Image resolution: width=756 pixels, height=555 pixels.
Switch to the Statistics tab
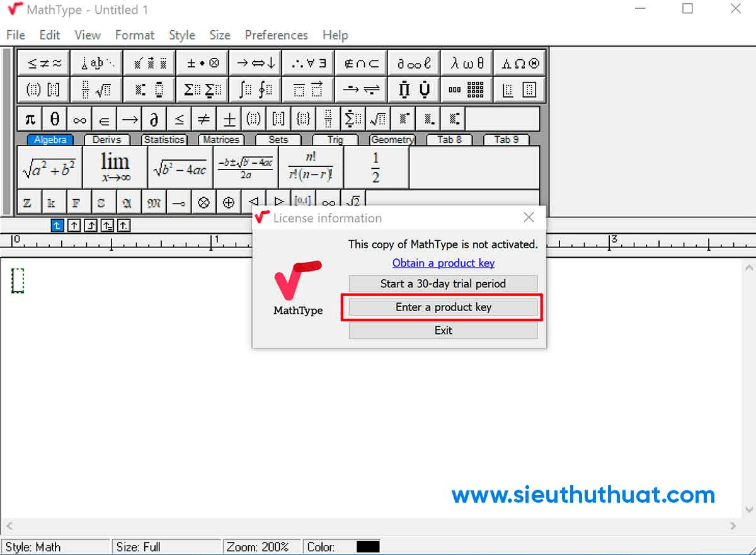164,140
